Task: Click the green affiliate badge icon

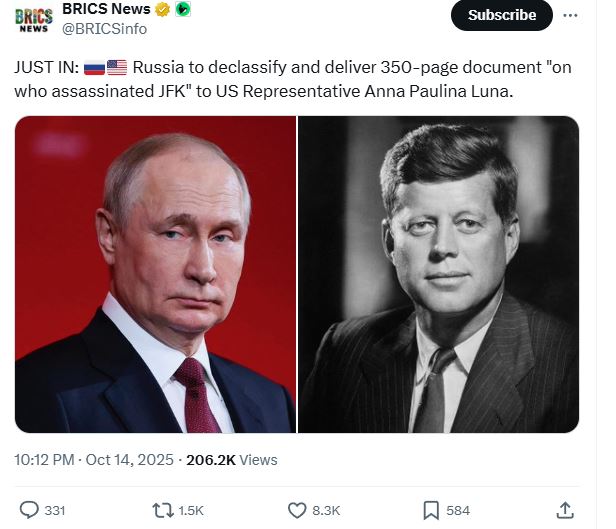Action: click(182, 10)
